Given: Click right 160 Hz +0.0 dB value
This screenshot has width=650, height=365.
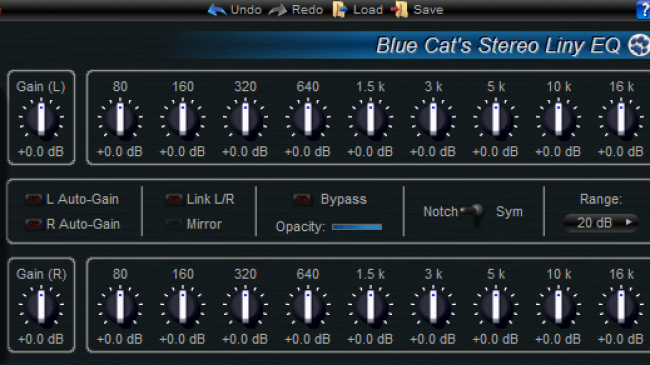Looking at the screenshot, I should (182, 339).
